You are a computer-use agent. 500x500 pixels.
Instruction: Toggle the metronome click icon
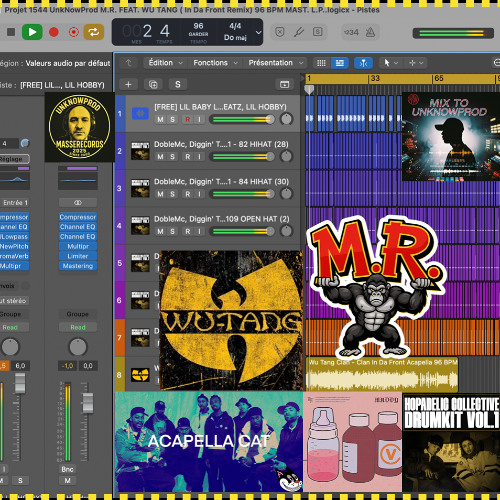pos(370,32)
